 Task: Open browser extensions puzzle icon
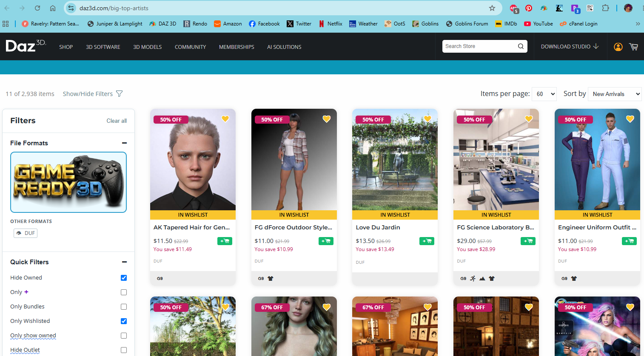tap(605, 8)
